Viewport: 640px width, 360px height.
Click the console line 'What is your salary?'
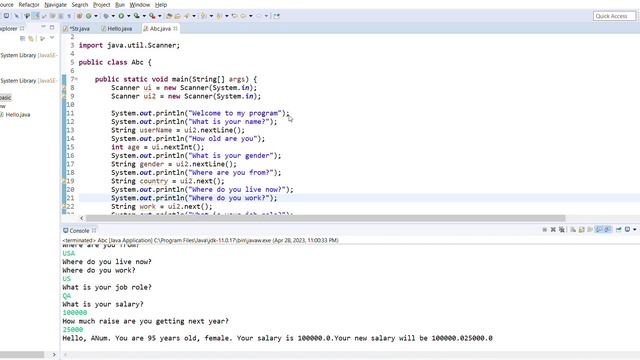[x=103, y=304]
